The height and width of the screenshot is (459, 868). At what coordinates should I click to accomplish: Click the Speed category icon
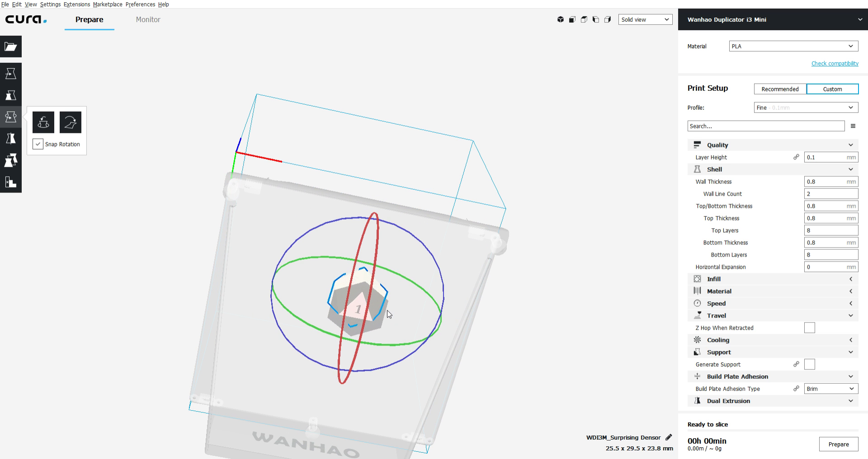(x=697, y=304)
